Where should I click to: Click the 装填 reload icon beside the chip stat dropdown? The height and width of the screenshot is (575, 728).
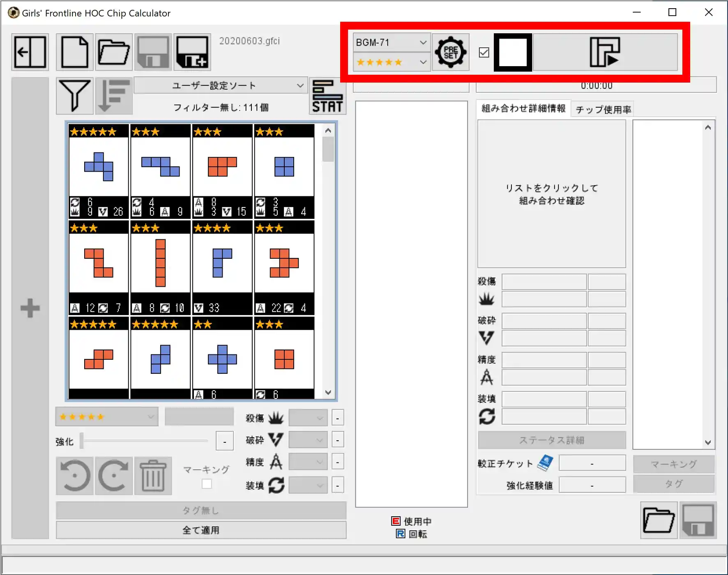click(276, 485)
